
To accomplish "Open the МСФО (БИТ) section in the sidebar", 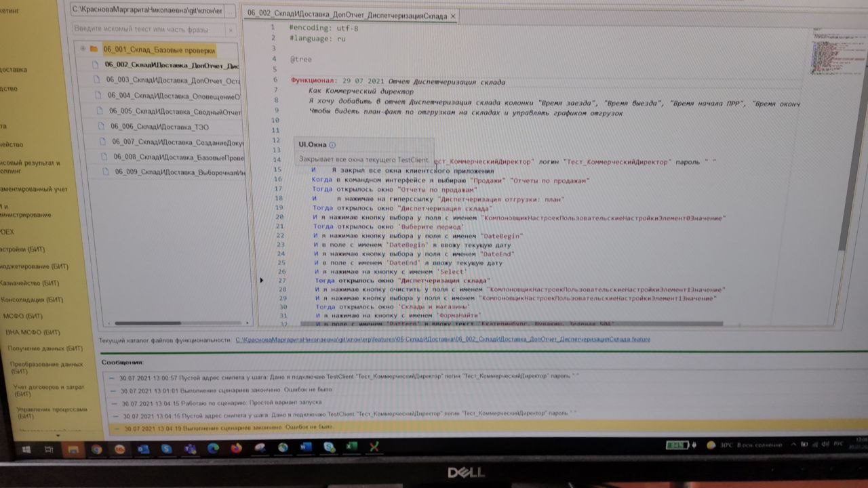I will pyautogui.click(x=23, y=316).
